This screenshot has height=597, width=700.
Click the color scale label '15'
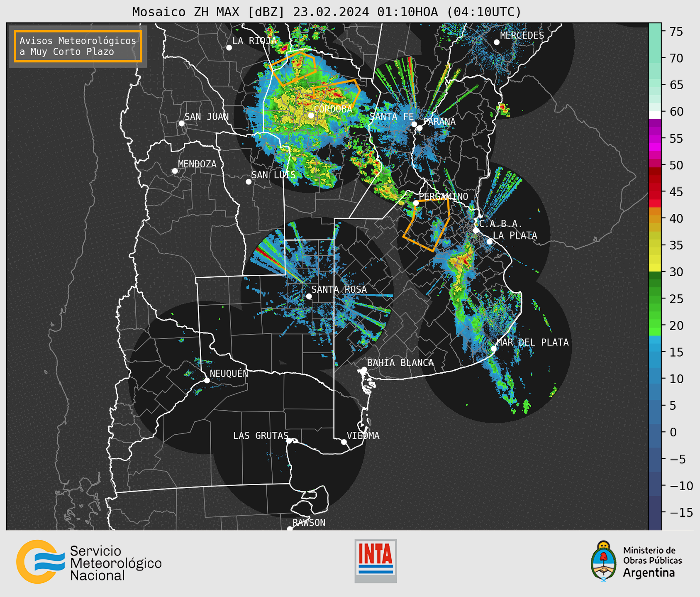pyautogui.click(x=676, y=352)
